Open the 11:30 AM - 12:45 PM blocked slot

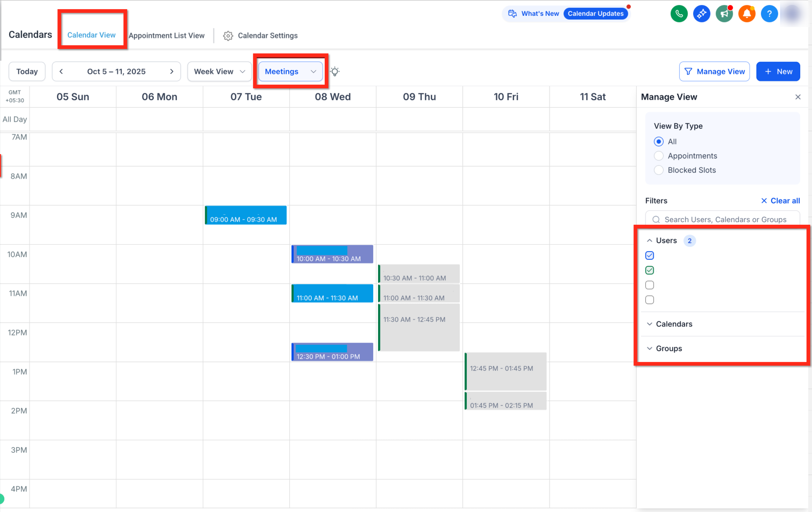tap(419, 327)
